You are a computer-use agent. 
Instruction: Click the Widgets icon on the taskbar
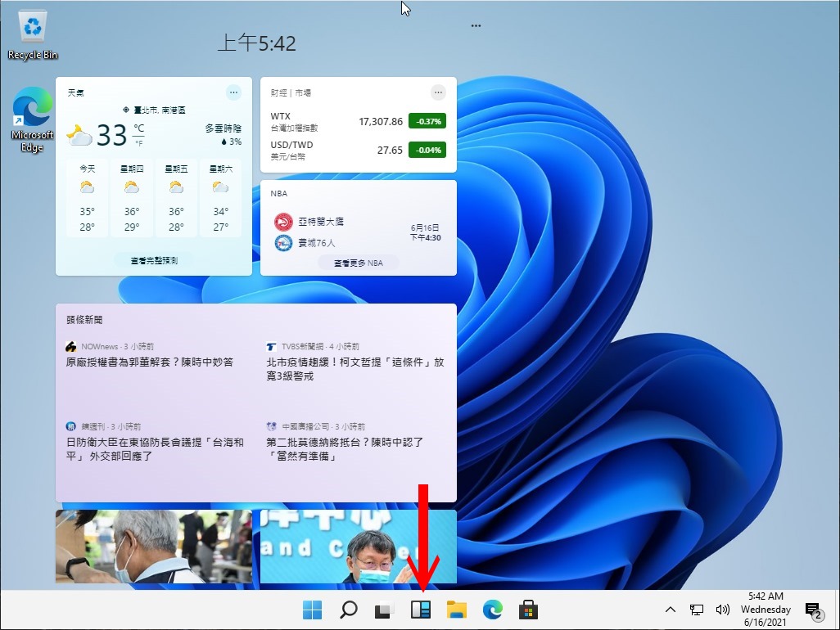click(x=420, y=609)
